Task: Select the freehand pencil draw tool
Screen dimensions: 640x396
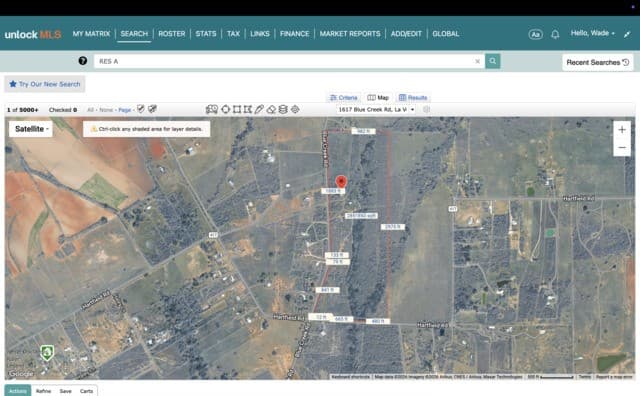Action: pos(259,109)
